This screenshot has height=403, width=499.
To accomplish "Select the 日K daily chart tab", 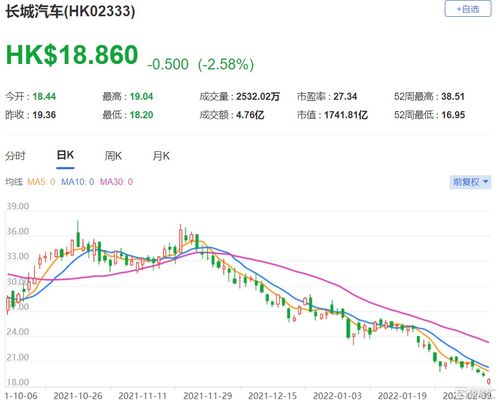I will (65, 155).
